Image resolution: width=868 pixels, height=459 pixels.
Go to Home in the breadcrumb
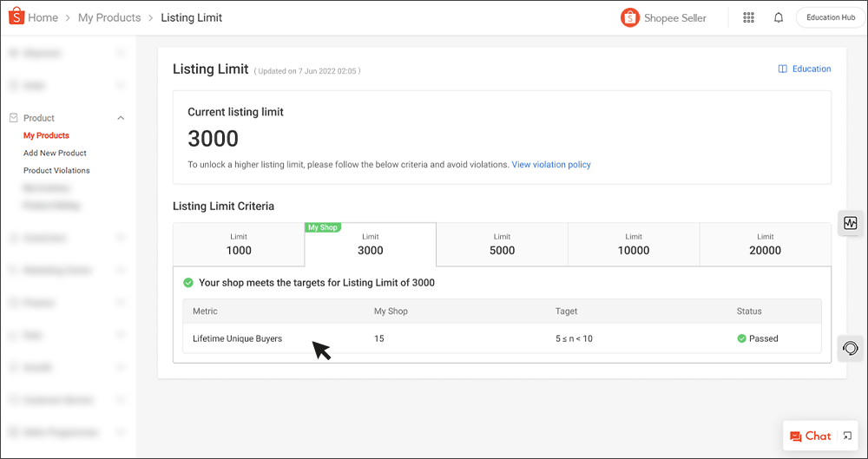(43, 17)
